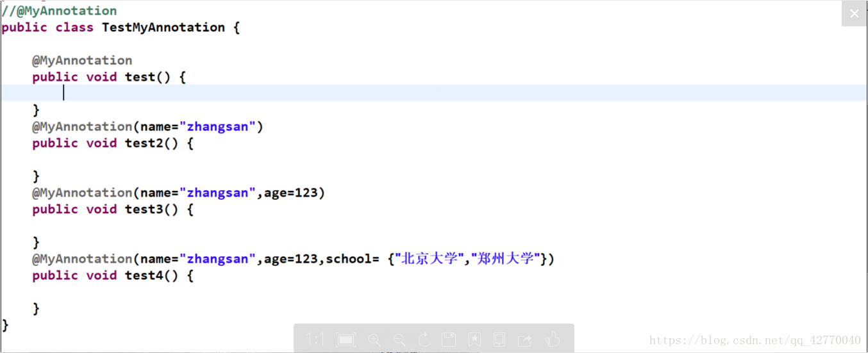The height and width of the screenshot is (353, 868).
Task: Click the tablet/phone device icon
Action: [499, 340]
